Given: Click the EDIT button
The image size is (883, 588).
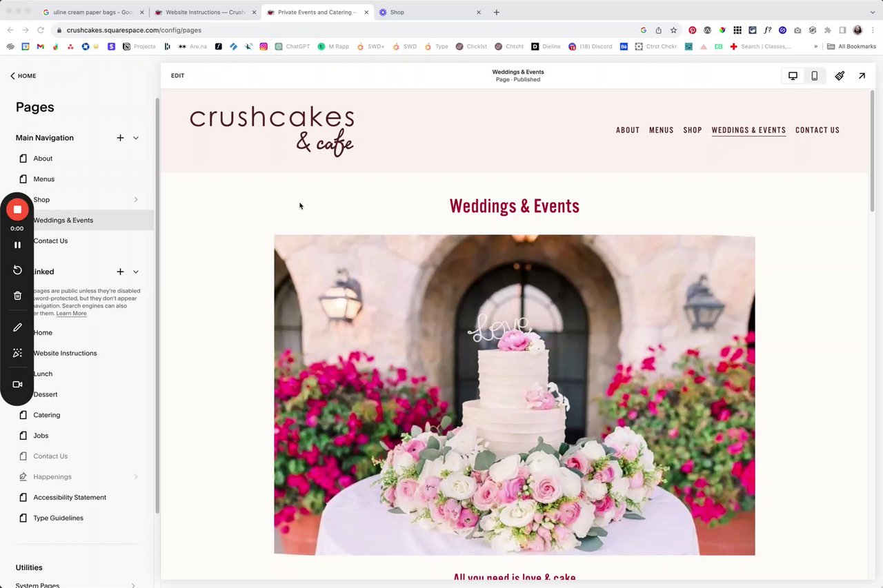Looking at the screenshot, I should [177, 76].
